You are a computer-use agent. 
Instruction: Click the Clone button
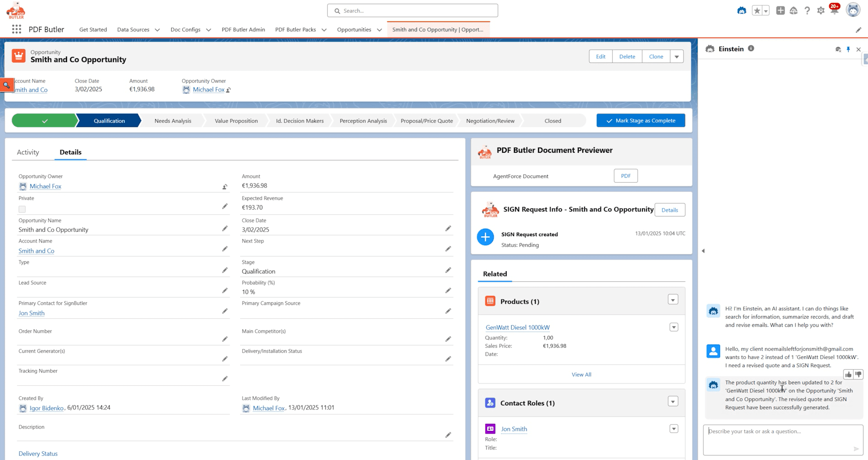tap(656, 57)
